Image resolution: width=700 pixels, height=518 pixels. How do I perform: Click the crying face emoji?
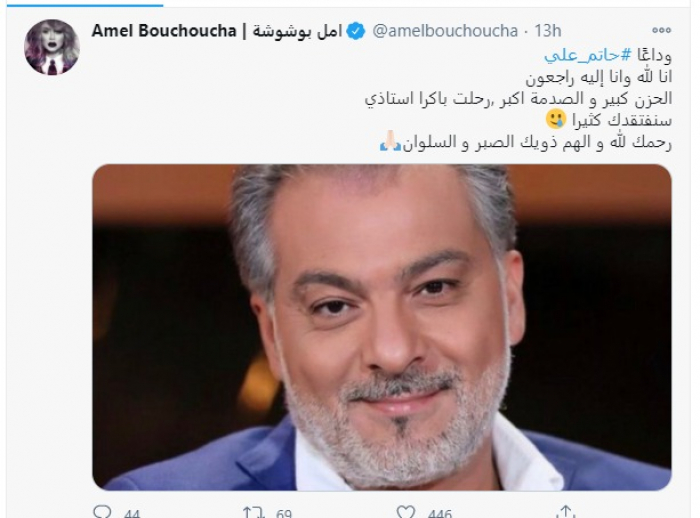click(556, 119)
